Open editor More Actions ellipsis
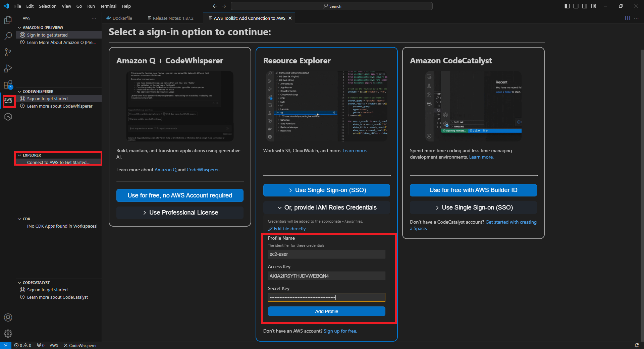Screen dimensions: 644x349 click(x=636, y=18)
